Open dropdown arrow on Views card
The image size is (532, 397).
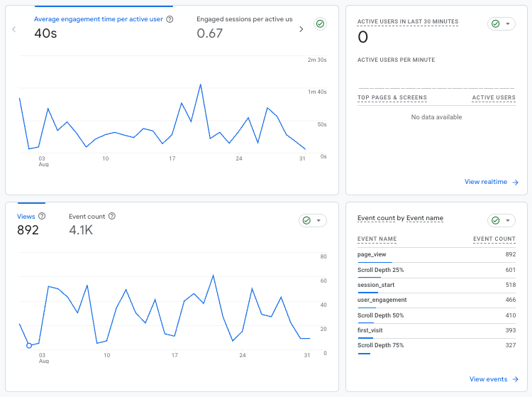(x=319, y=221)
